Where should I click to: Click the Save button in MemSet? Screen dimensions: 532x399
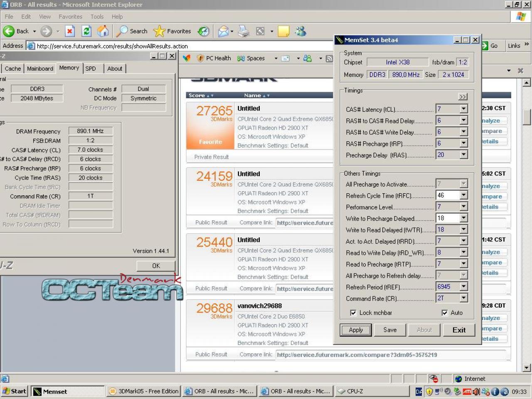click(390, 330)
